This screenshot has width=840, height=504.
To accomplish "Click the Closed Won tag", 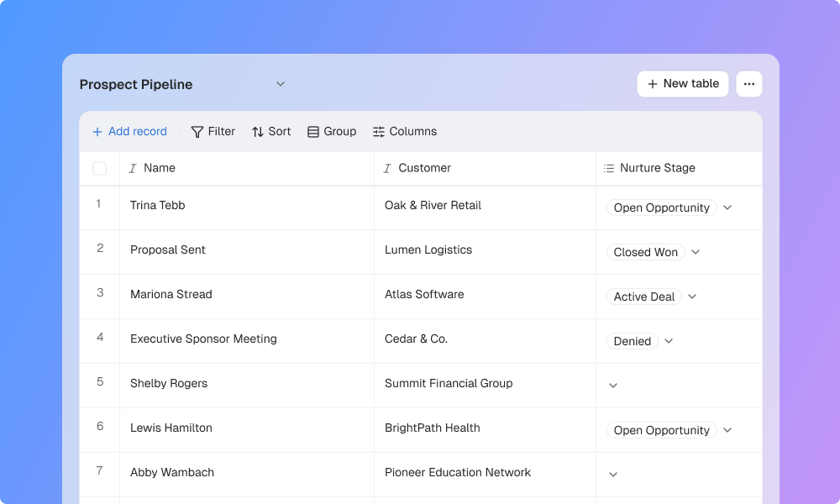I will [x=645, y=252].
